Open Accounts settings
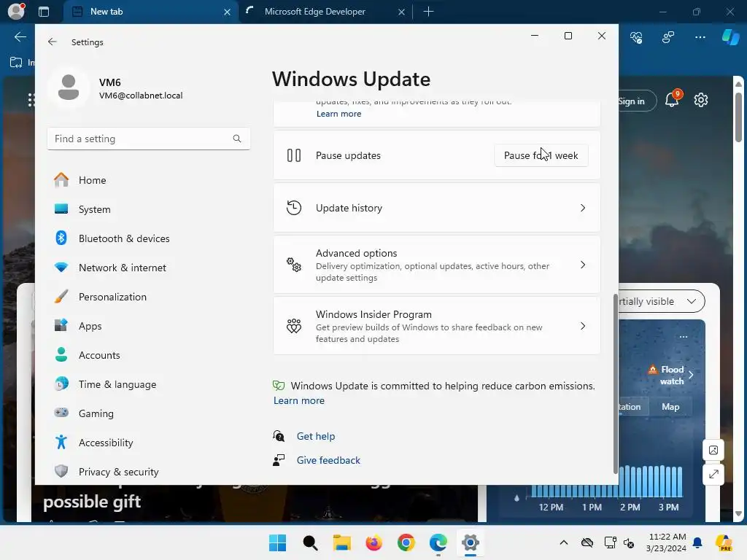The width and height of the screenshot is (747, 560). coord(99,355)
